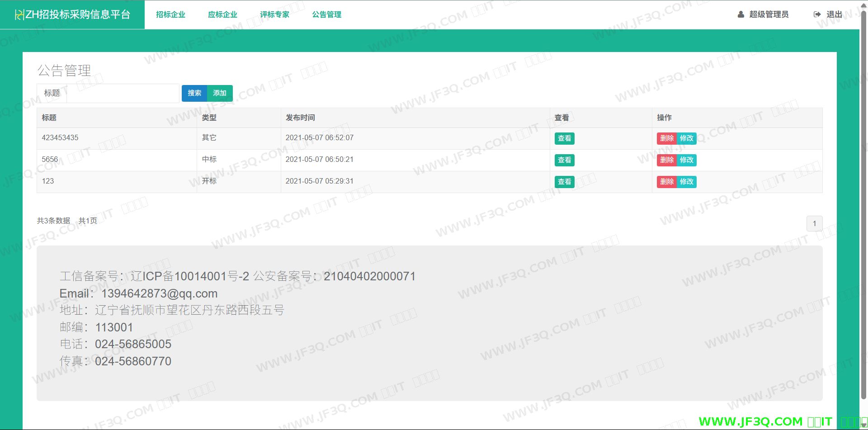View the announcement titled 5656

pyautogui.click(x=564, y=160)
